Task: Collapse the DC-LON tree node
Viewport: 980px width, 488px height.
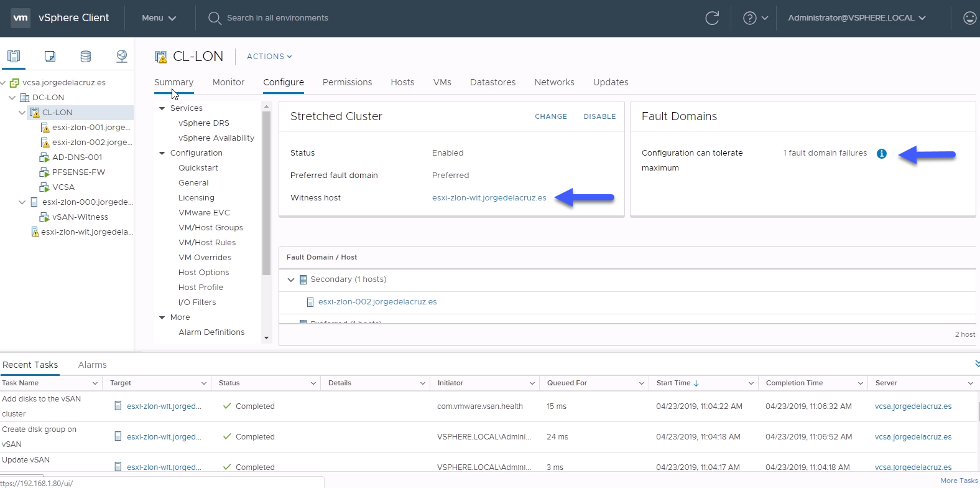Action: coord(12,98)
